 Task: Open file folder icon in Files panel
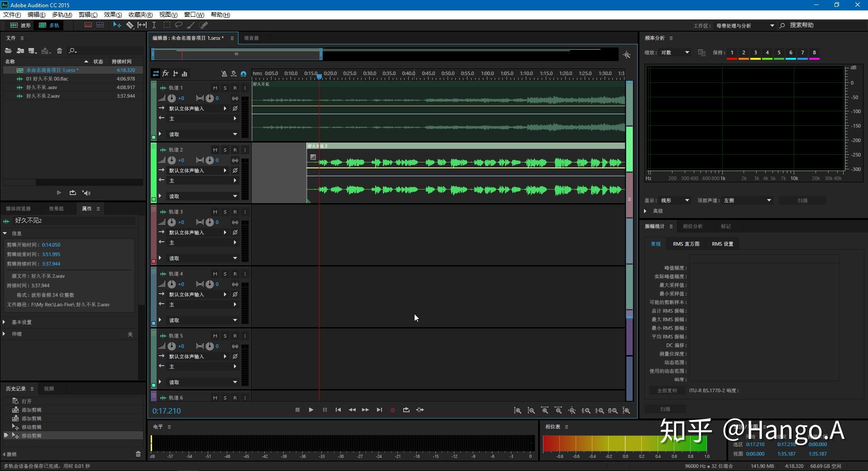(8, 51)
